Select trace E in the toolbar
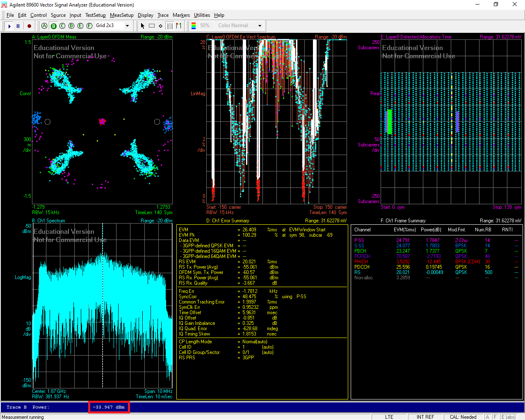Viewport: 525px width, 420px height. pos(80,26)
